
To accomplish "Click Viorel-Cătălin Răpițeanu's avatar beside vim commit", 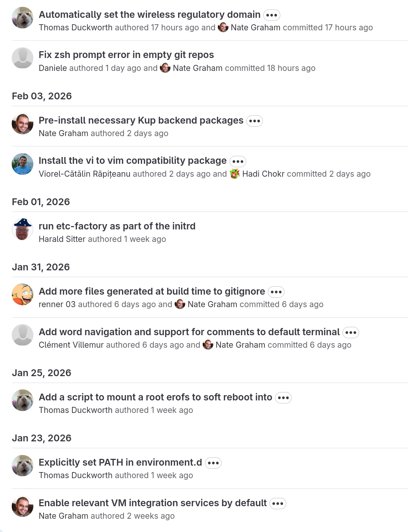I will click(23, 164).
